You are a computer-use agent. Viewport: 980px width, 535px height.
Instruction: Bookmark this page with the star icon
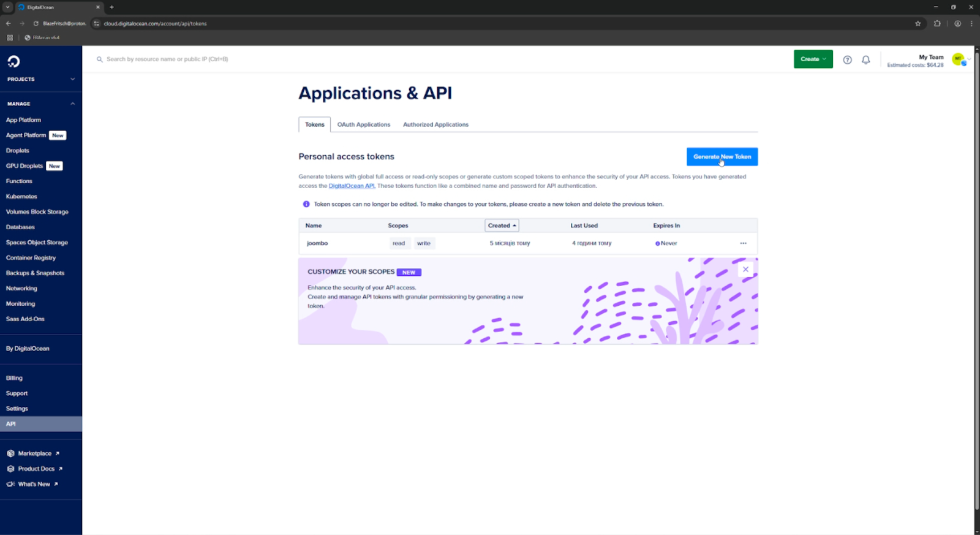(x=918, y=23)
